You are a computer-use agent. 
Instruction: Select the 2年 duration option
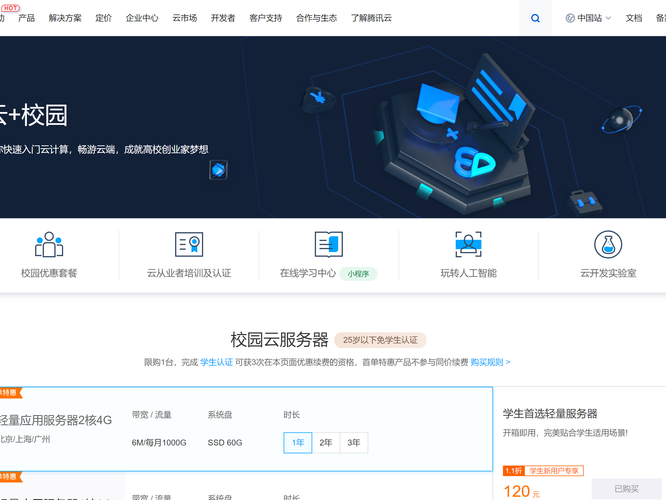[326, 443]
